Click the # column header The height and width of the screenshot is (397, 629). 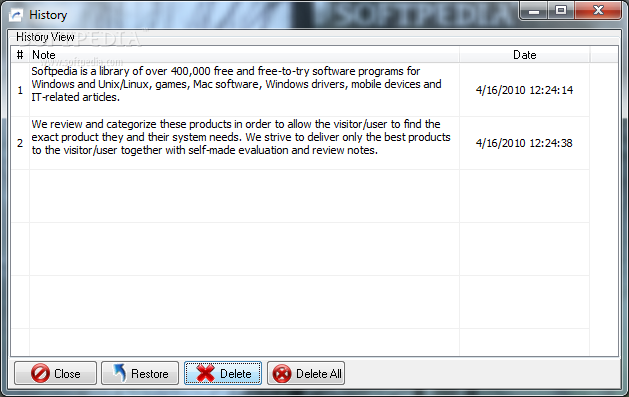[20, 55]
